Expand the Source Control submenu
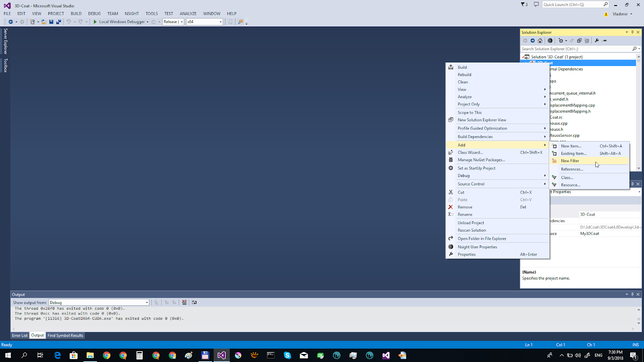This screenshot has width=644, height=362. point(497,184)
